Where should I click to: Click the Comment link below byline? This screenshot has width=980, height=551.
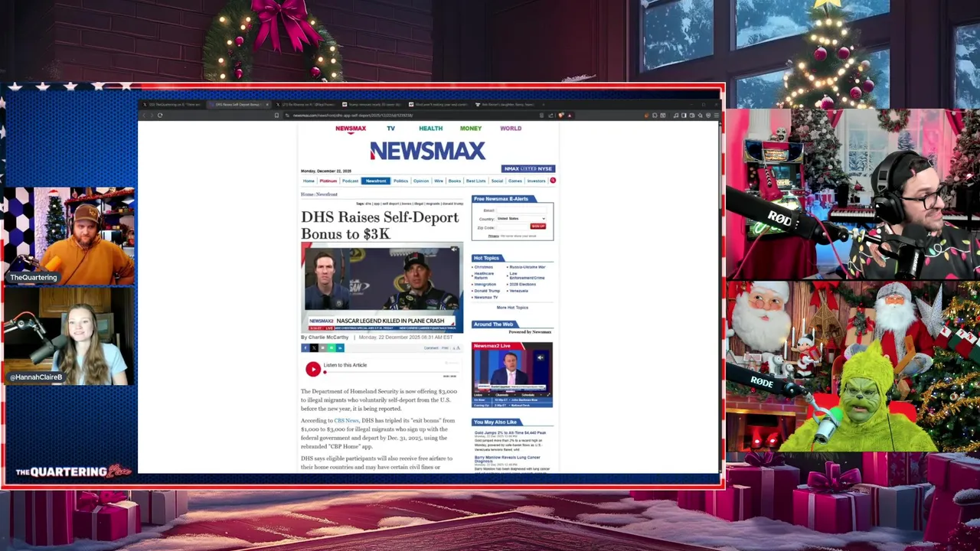tap(431, 348)
